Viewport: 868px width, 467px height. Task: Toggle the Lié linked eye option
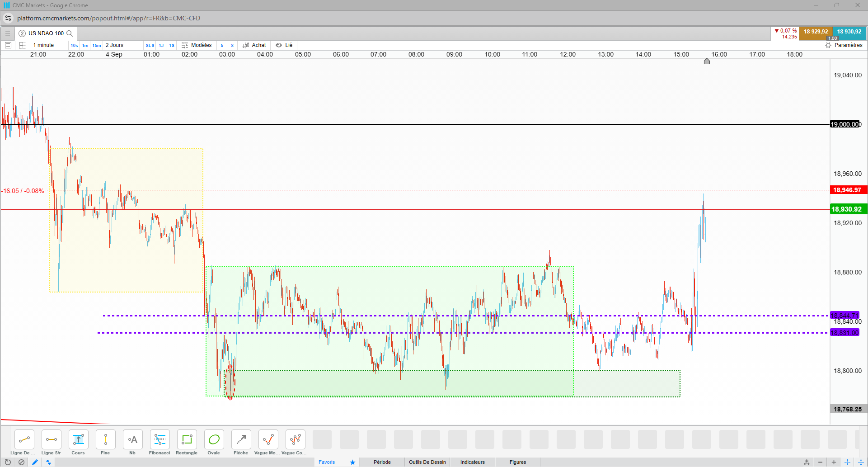pos(284,45)
